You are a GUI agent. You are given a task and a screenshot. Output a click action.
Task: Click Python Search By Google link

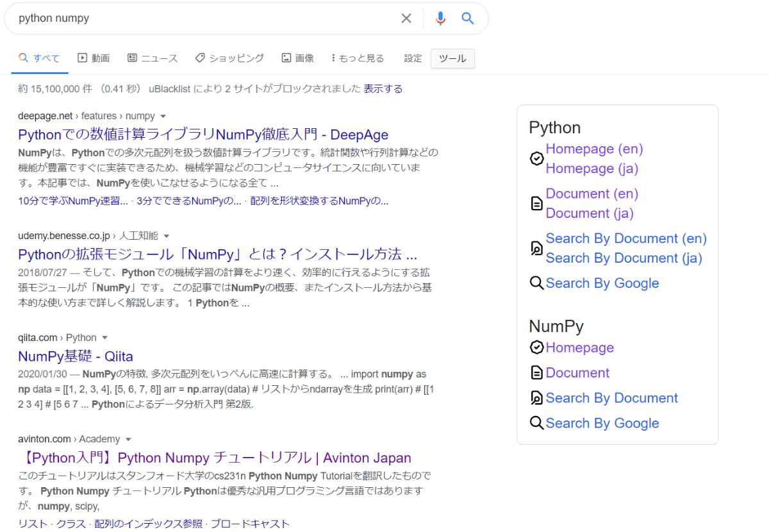point(602,283)
